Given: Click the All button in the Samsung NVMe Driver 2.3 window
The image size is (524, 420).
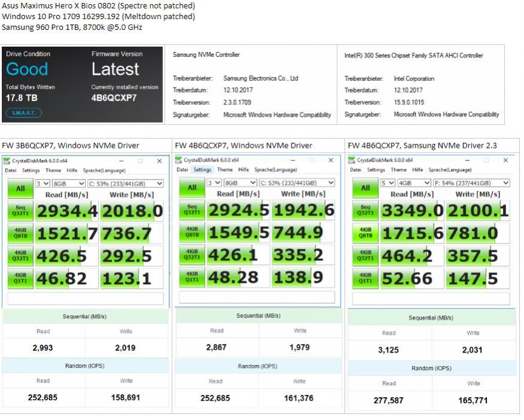Looking at the screenshot, I should [x=365, y=188].
